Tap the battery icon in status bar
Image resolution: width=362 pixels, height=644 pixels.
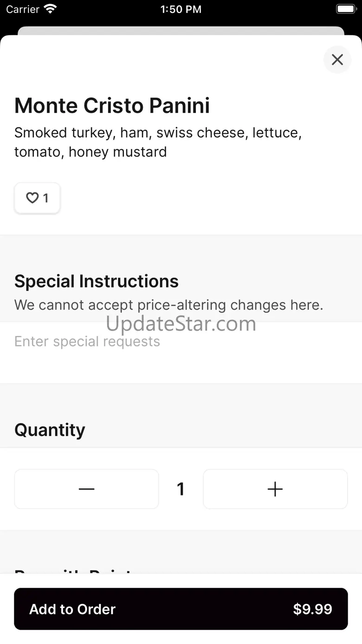(x=345, y=9)
